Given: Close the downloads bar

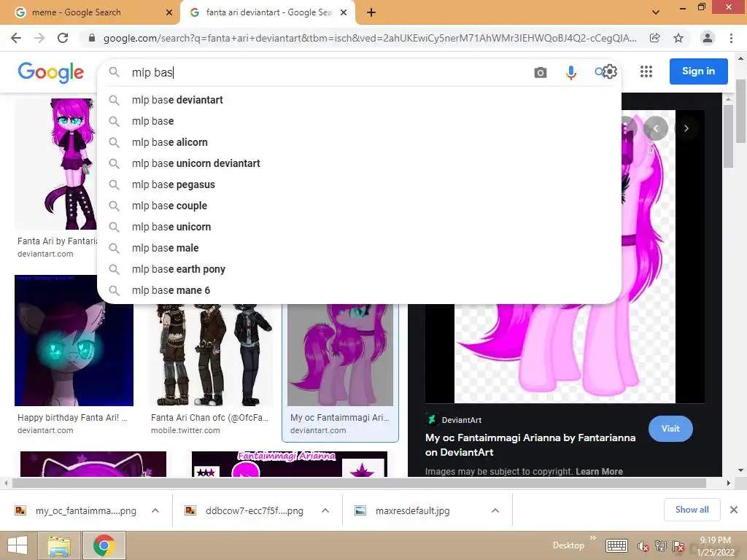Looking at the screenshot, I should [734, 510].
